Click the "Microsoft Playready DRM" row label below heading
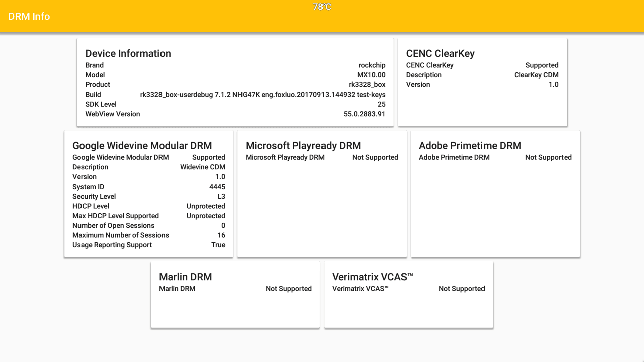The height and width of the screenshot is (362, 644). 285,157
